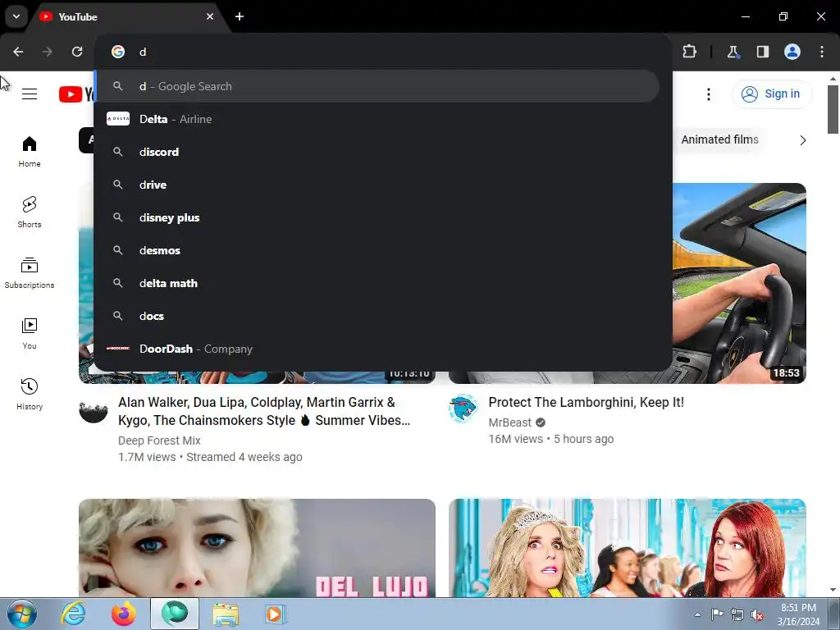Open the Extensions puzzle icon

point(689,52)
